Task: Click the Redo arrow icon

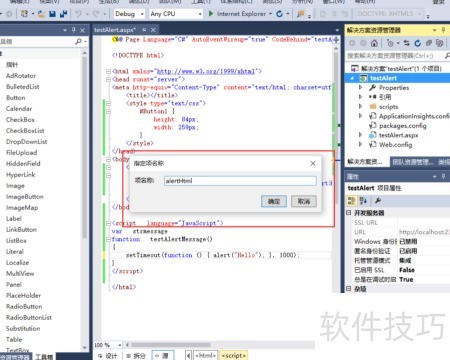Action: tap(96, 14)
